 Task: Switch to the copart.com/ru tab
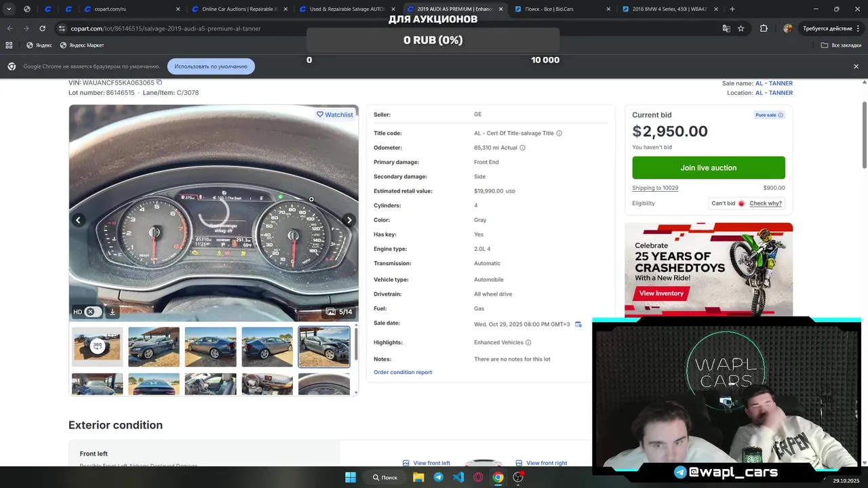point(132,9)
